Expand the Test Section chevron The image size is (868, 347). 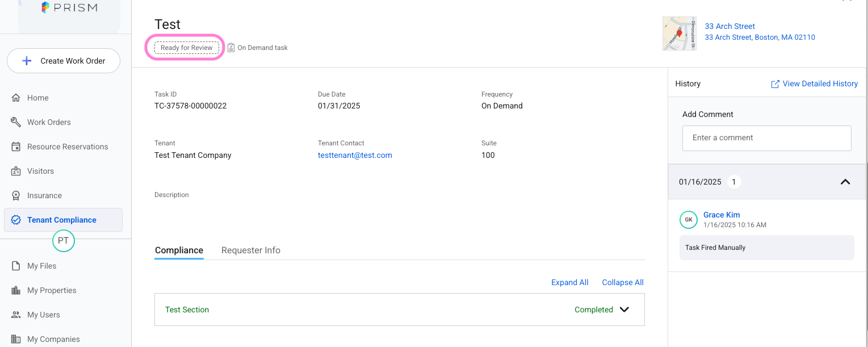(624, 310)
